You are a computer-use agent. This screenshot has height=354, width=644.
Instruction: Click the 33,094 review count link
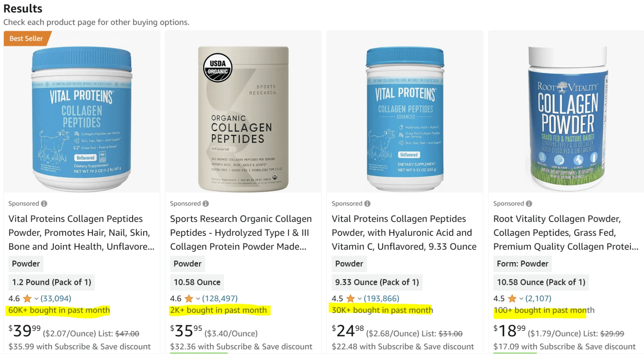pos(55,298)
